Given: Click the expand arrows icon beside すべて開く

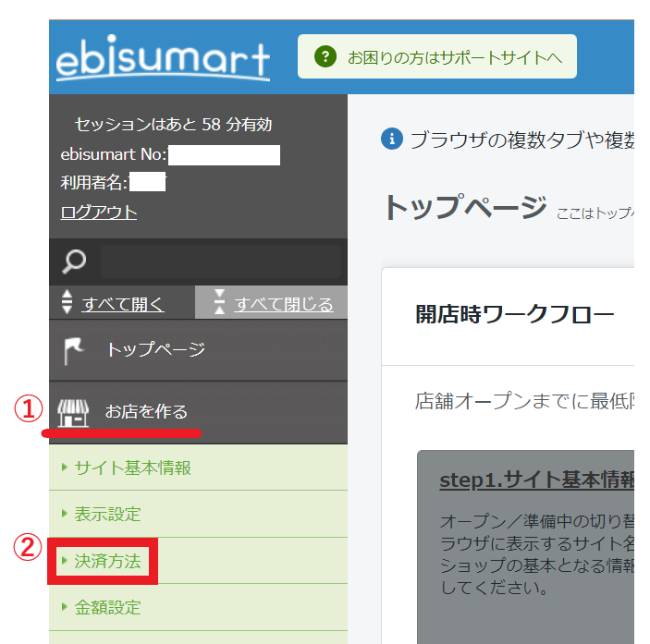Looking at the screenshot, I should (x=67, y=303).
